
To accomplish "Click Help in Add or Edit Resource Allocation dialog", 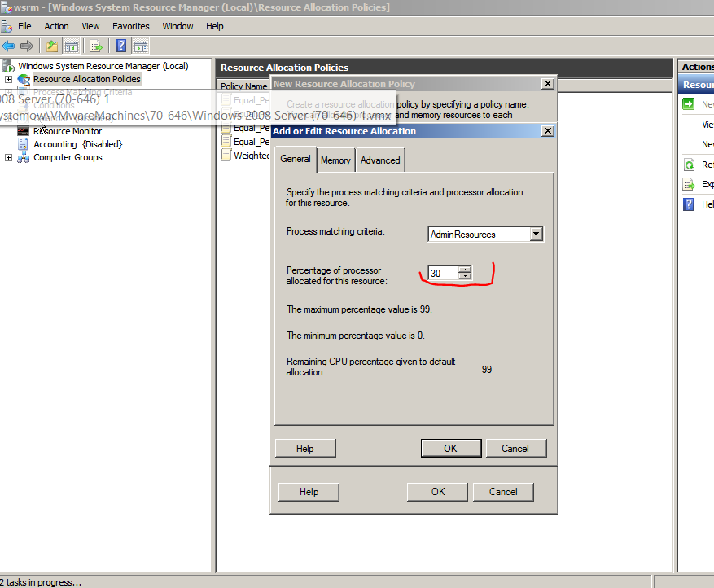I will pos(305,449).
